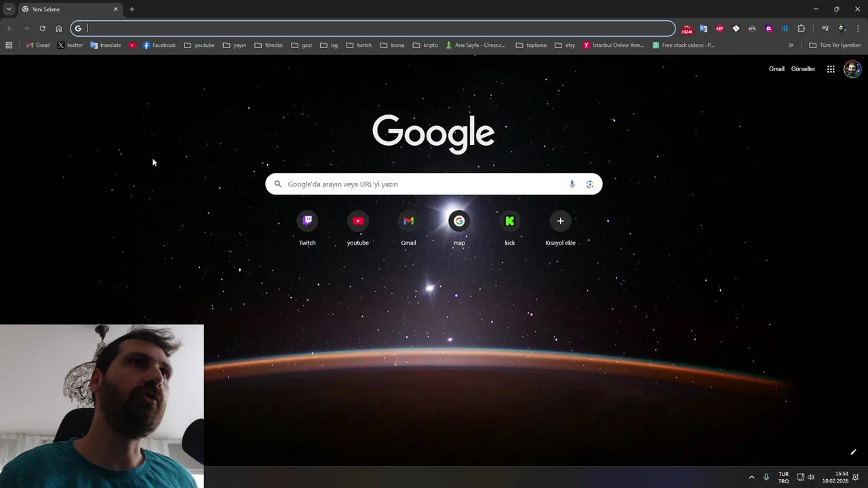This screenshot has width=868, height=488.
Task: Customize this page with pencil icon
Action: [x=853, y=452]
